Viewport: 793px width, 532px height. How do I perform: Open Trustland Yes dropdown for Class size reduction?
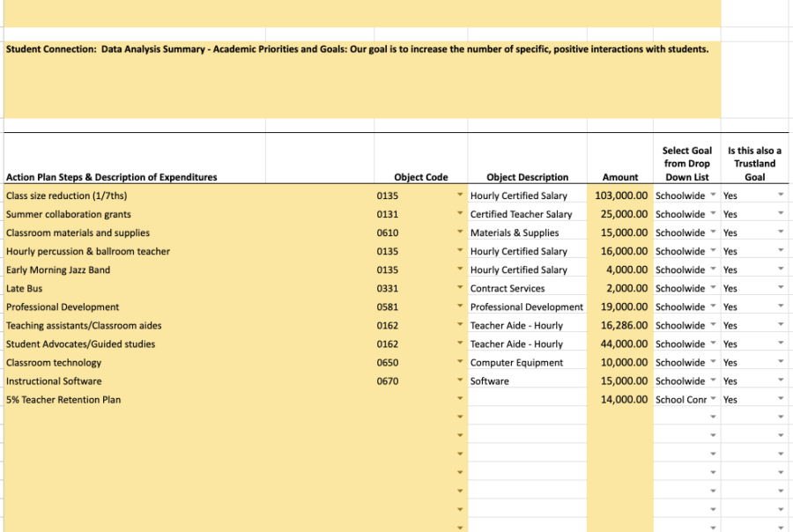pyautogui.click(x=781, y=195)
